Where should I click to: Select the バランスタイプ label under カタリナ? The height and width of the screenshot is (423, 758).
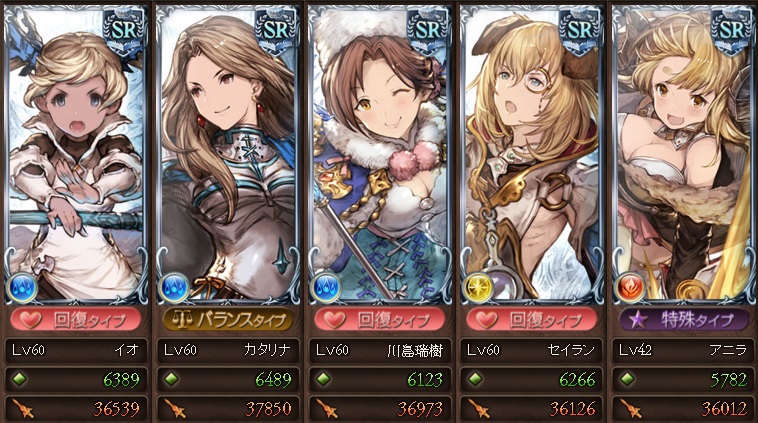[228, 320]
